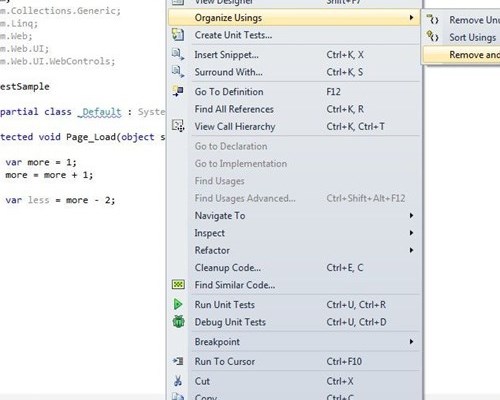Click the Web.UI.WebControls using line
Viewport: 500px width, 400px height.
pos(58,61)
